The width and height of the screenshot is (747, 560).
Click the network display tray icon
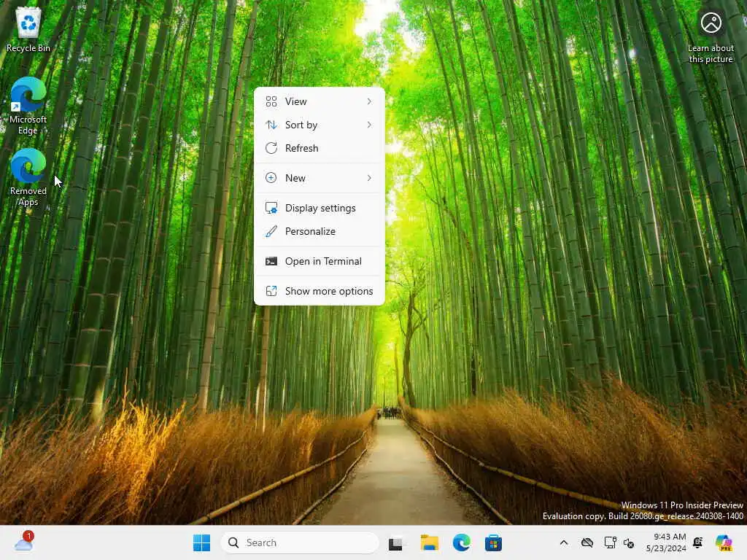coord(611,542)
